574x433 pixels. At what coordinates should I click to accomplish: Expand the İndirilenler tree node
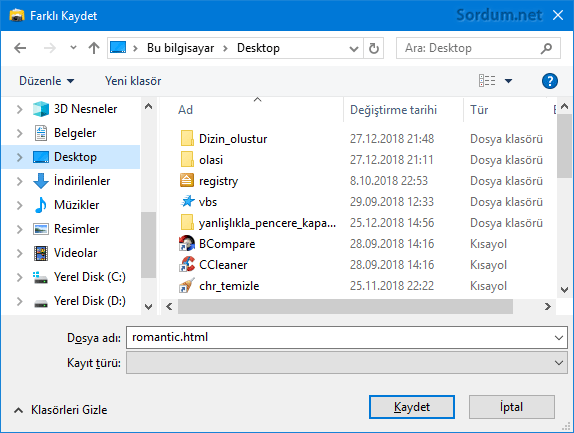pos(19,181)
